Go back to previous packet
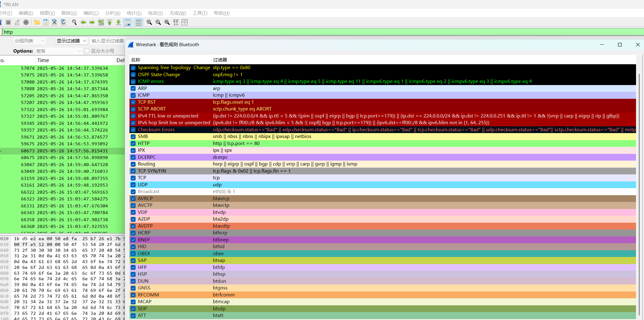 pyautogui.click(x=83, y=22)
